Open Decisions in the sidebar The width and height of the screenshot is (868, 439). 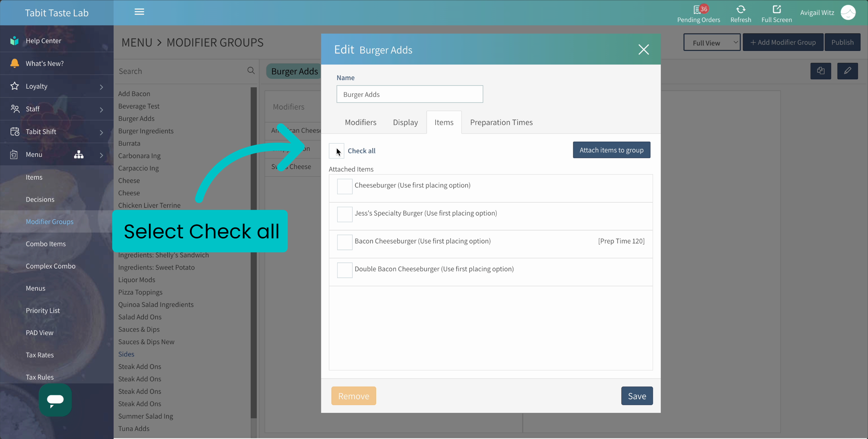(40, 199)
